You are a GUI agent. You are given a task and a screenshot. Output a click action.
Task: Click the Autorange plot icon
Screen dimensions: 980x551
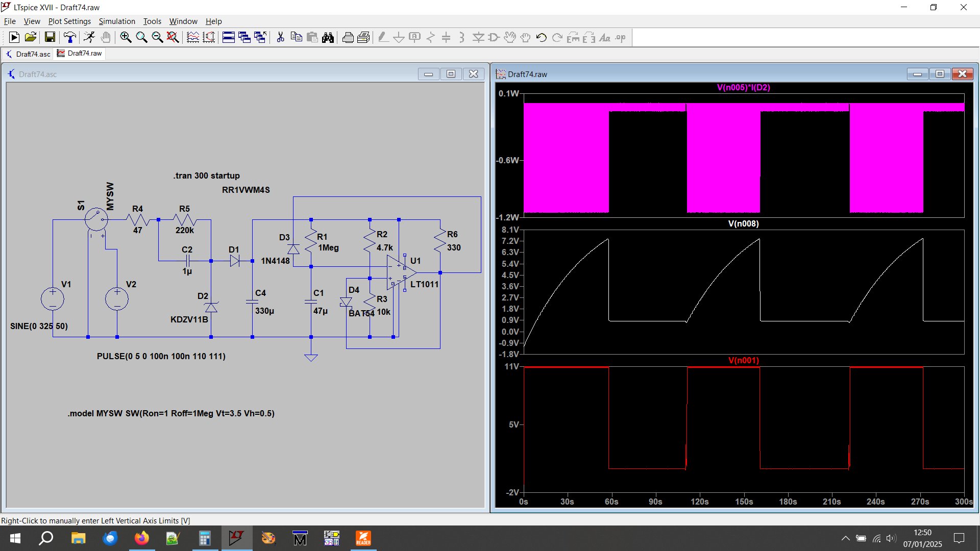click(x=193, y=37)
